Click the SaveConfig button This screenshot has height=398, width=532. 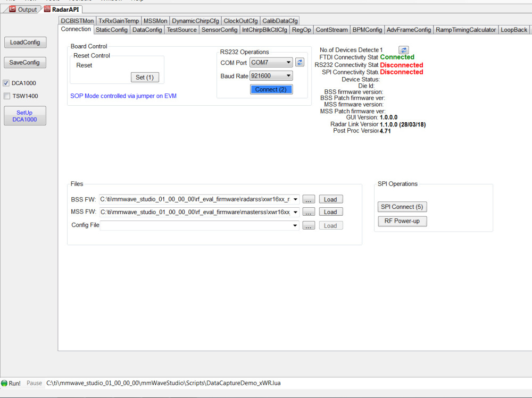25,62
